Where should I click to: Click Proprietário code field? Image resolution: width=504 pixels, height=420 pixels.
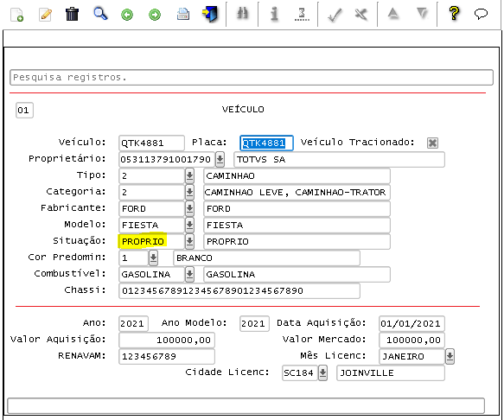pyautogui.click(x=167, y=159)
